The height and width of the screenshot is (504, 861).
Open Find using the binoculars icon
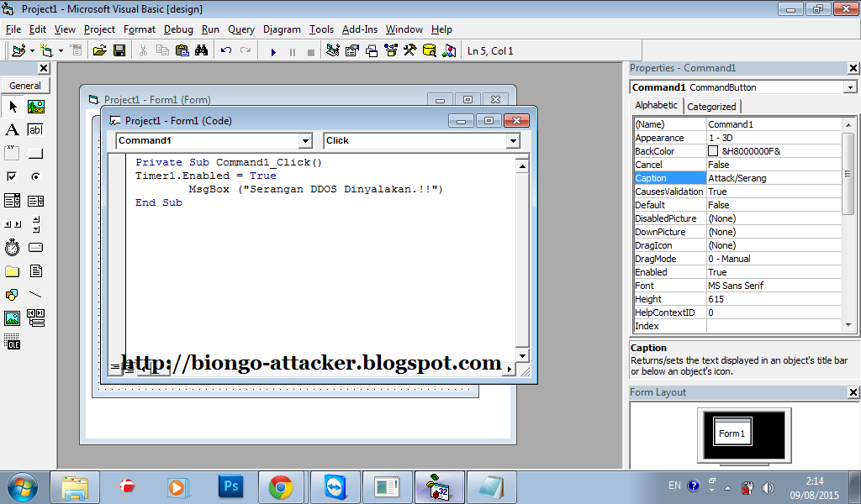(x=201, y=51)
